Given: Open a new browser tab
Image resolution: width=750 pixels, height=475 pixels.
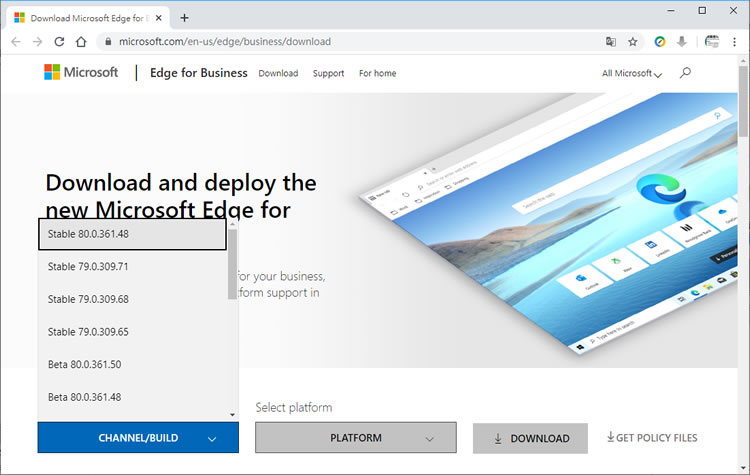Looking at the screenshot, I should pos(184,18).
